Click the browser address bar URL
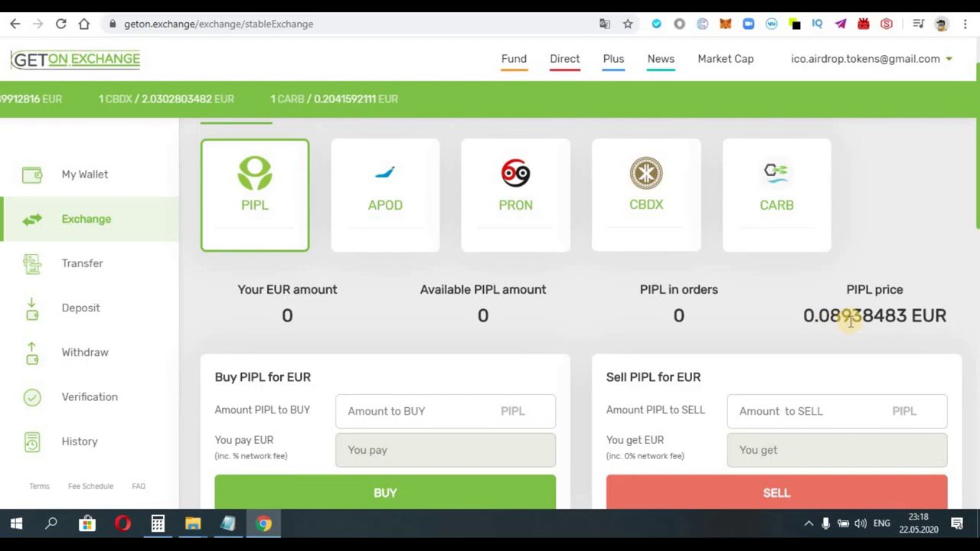The height and width of the screenshot is (551, 980). pyautogui.click(x=218, y=24)
